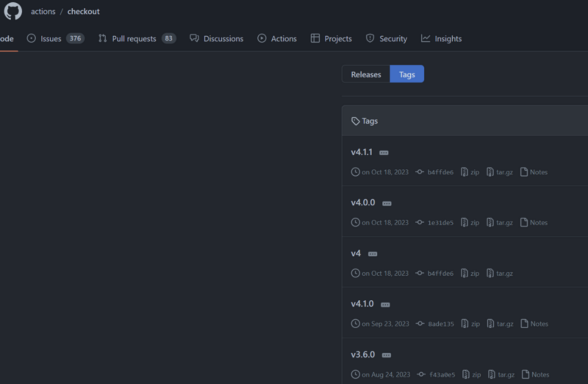Open the v4.0.0 tag
The image size is (588, 384).
pos(363,202)
